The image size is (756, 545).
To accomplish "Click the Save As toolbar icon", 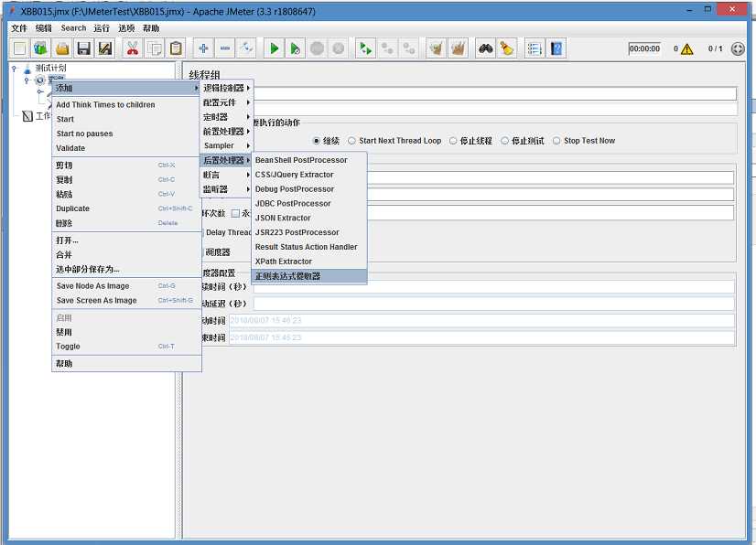I will [x=105, y=48].
